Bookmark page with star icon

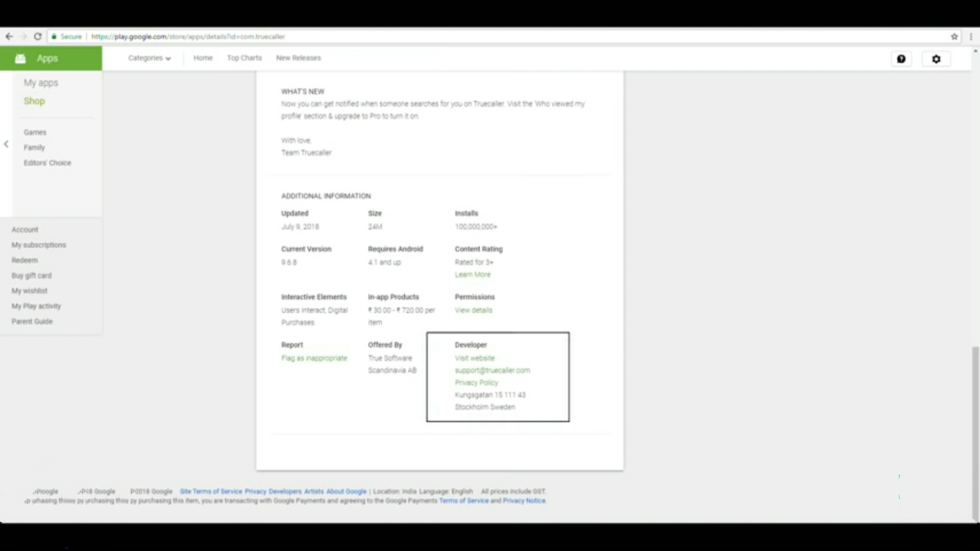tap(954, 36)
